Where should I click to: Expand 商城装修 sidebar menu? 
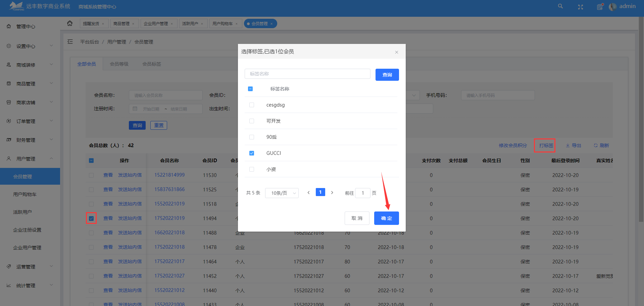tap(51, 64)
